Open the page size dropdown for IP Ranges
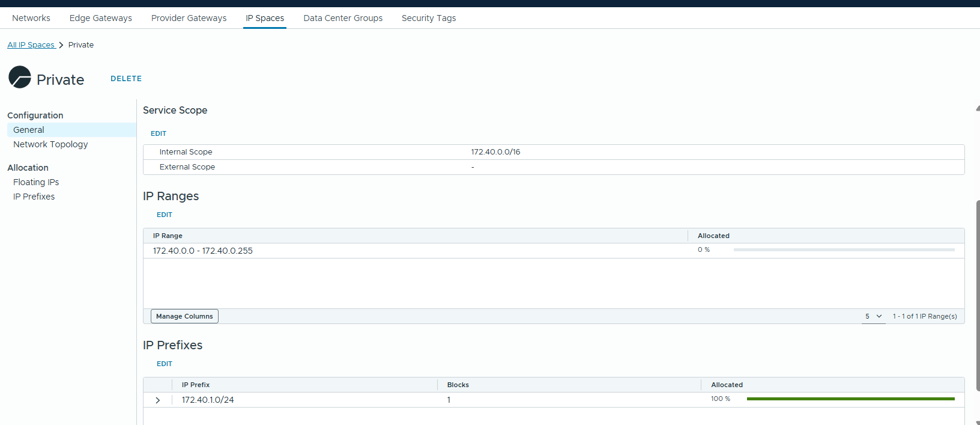The image size is (980, 425). click(x=873, y=316)
